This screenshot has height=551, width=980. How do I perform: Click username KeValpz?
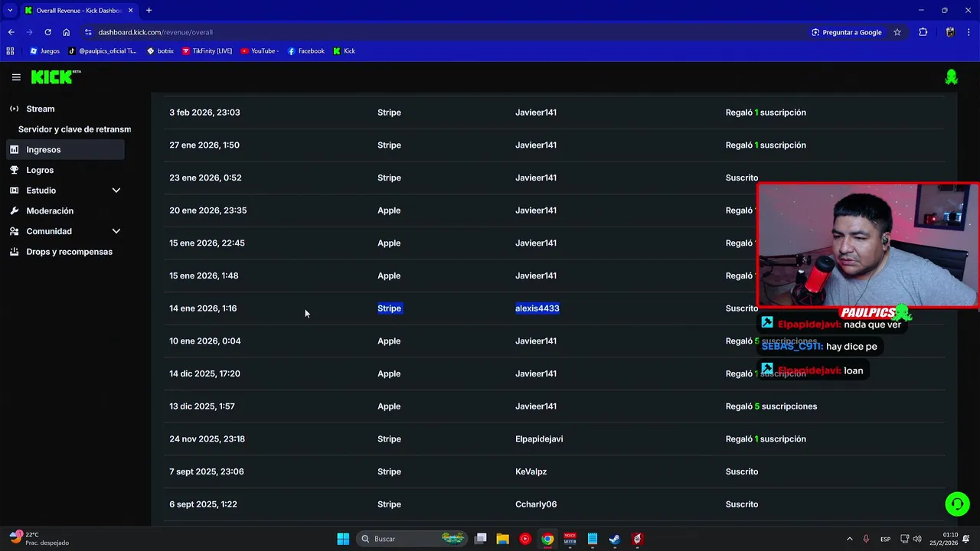pos(531,472)
